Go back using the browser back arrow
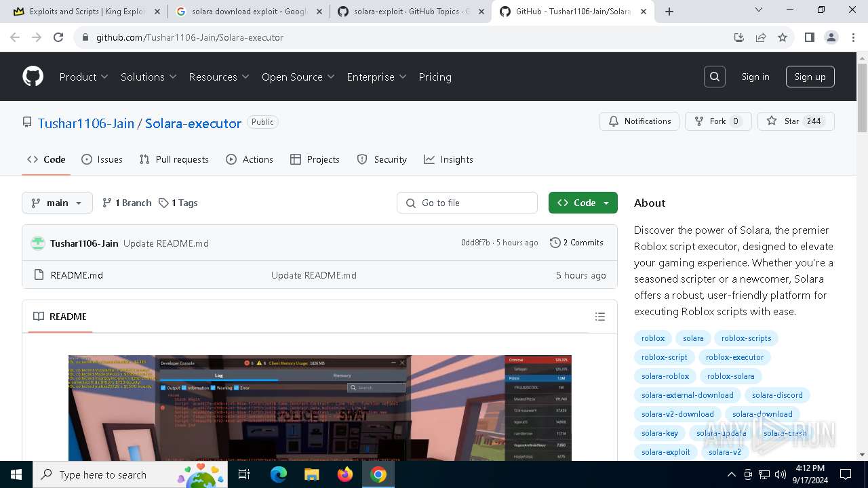Screen dimensions: 868x488 [x=15, y=37]
